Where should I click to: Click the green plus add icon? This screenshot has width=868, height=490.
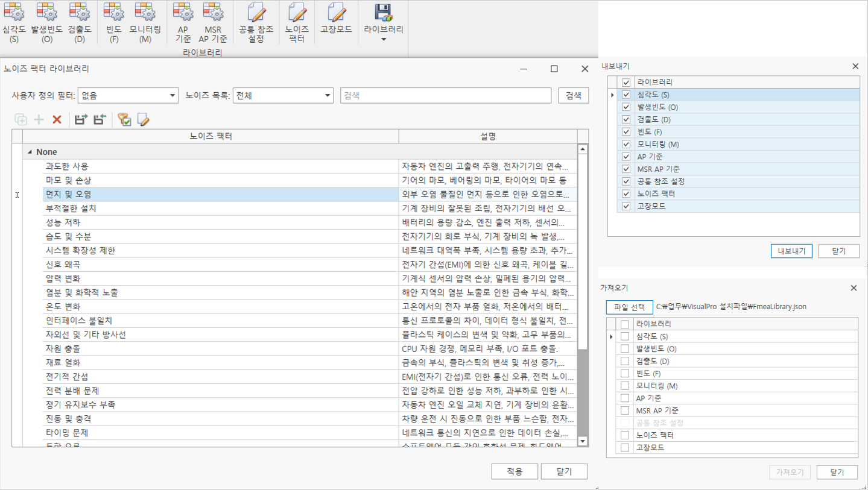tap(39, 119)
